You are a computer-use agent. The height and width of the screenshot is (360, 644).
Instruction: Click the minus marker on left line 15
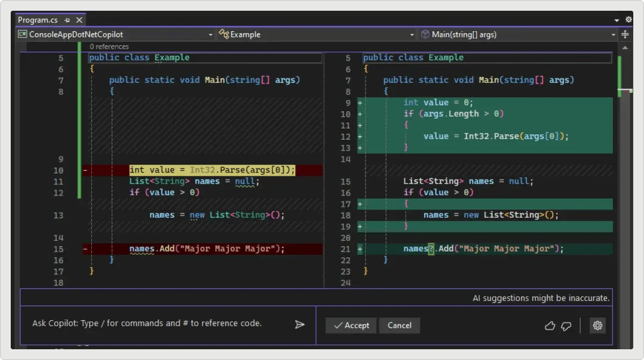point(85,249)
